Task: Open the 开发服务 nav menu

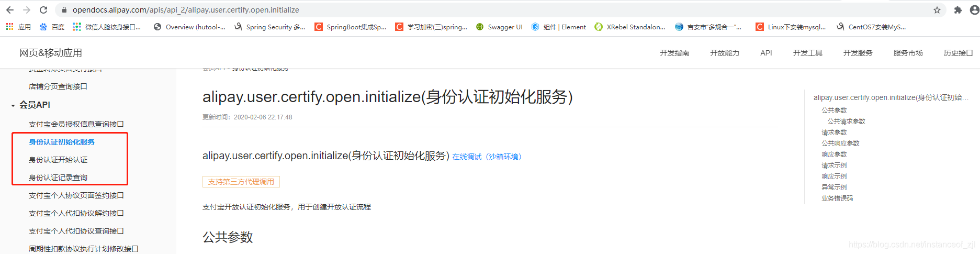Action: coord(858,53)
